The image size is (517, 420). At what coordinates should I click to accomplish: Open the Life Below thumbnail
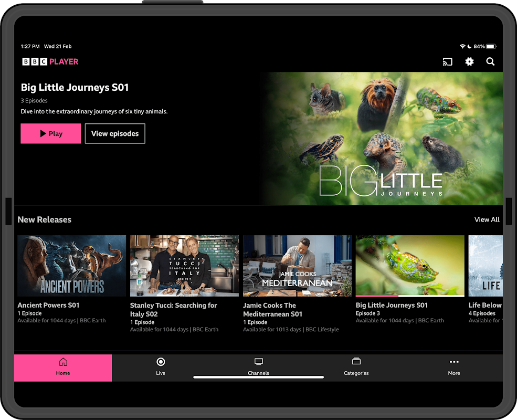[486, 266]
